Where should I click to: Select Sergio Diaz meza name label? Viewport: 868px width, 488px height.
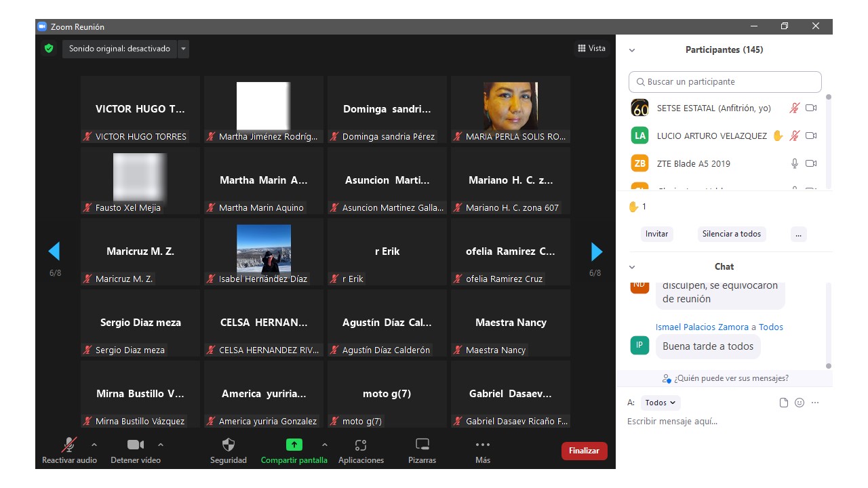tap(130, 350)
